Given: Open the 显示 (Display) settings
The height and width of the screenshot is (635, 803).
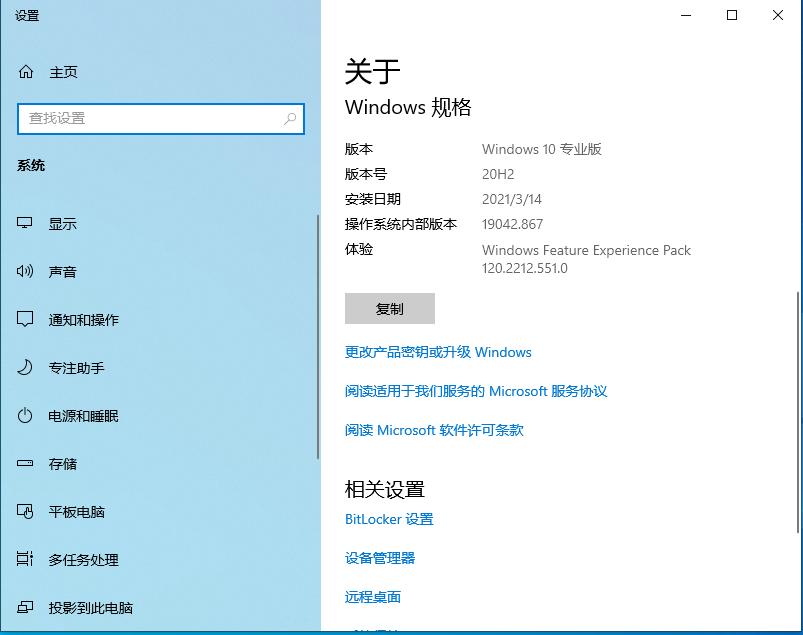Looking at the screenshot, I should point(62,224).
